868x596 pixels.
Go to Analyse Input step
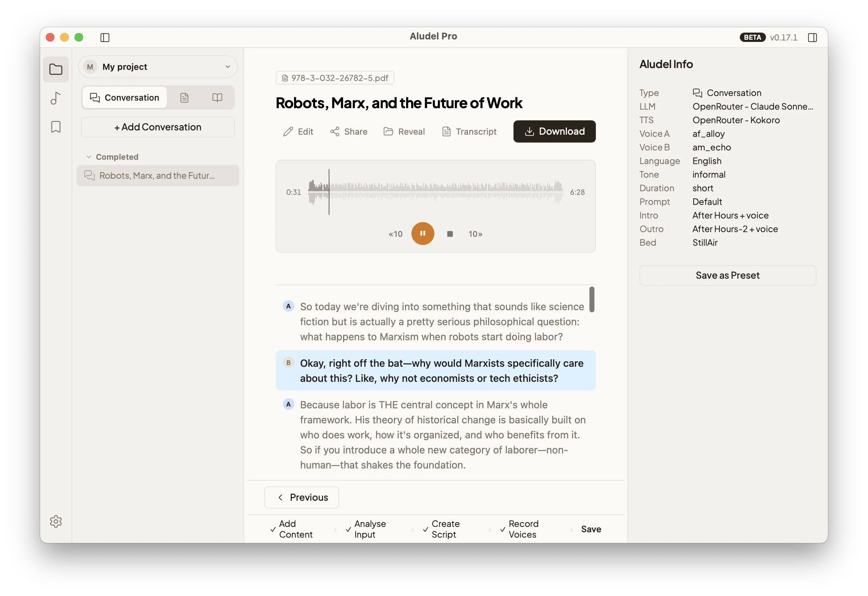366,529
